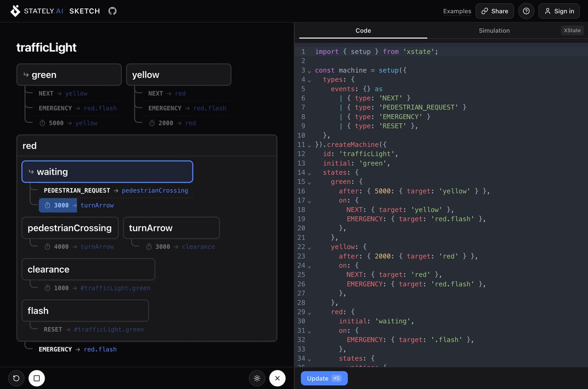Click the reset simulation icon button
The width and height of the screenshot is (588, 389).
16,378
